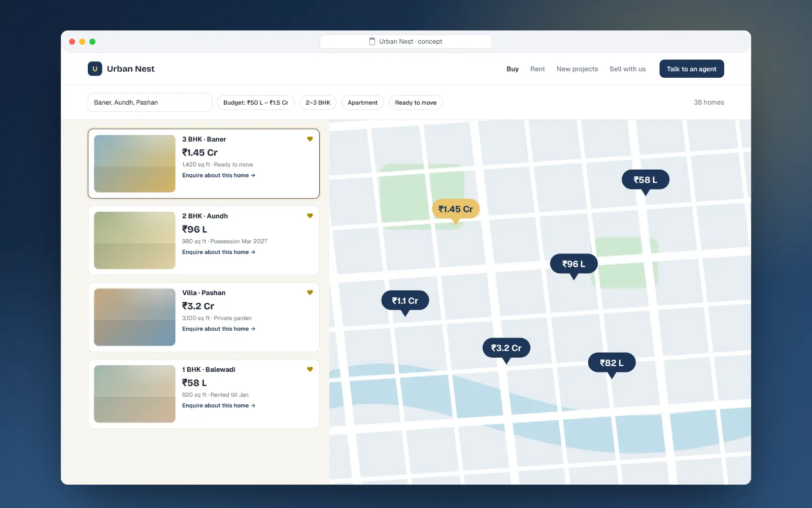Click the ₹3.2 Cr price in Pashan card
Image resolution: width=812 pixels, height=508 pixels.
tap(198, 306)
